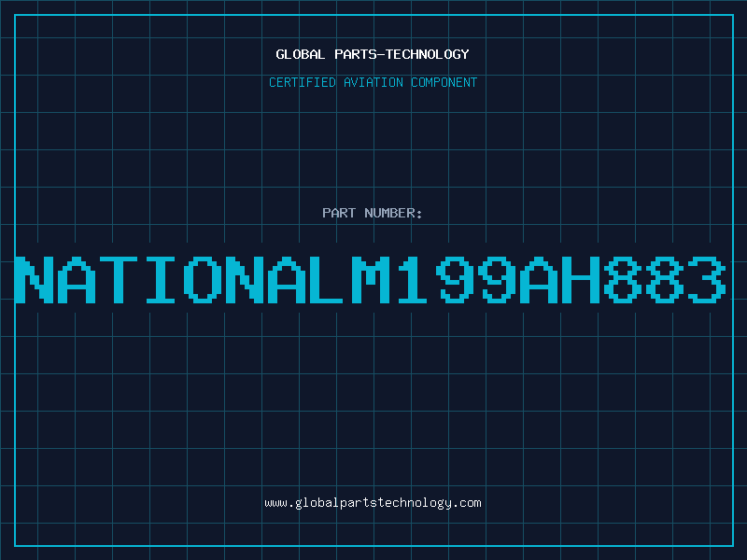Select the word CERTIFIED in the subtitle
Image resolution: width=747 pixels, height=560 pixels.
(303, 82)
